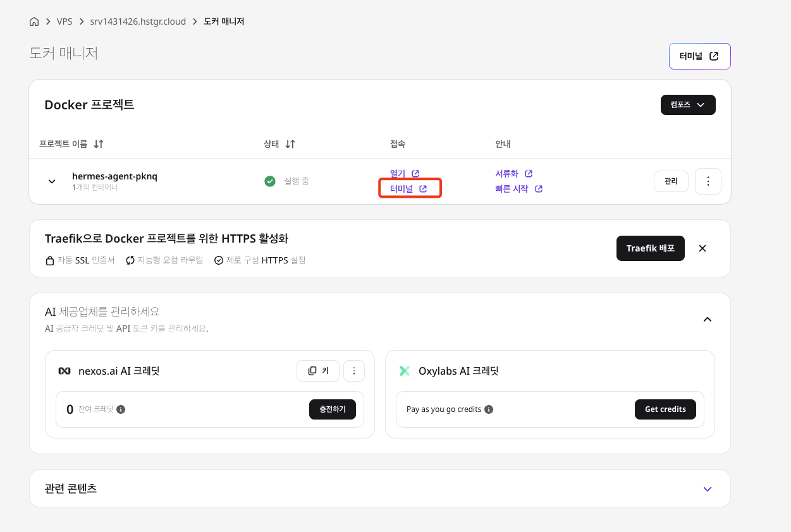Click the 지능형 요청 라우팅 refresh icon

tap(130, 260)
